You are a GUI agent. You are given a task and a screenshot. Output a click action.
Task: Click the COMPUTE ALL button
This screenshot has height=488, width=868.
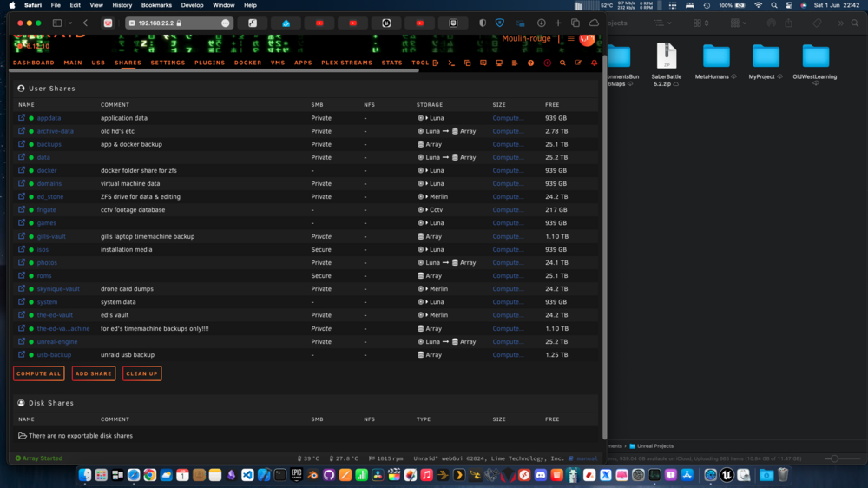[39, 373]
